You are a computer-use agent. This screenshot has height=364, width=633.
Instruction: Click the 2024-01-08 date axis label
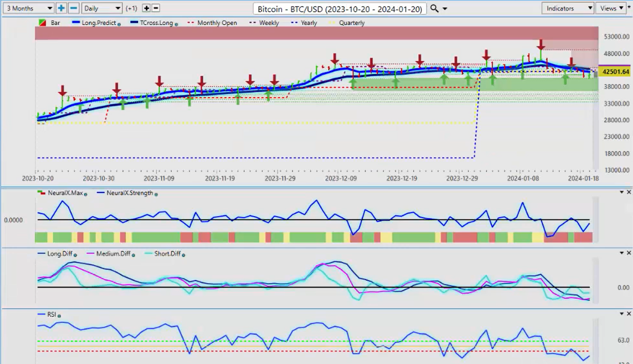(523, 178)
